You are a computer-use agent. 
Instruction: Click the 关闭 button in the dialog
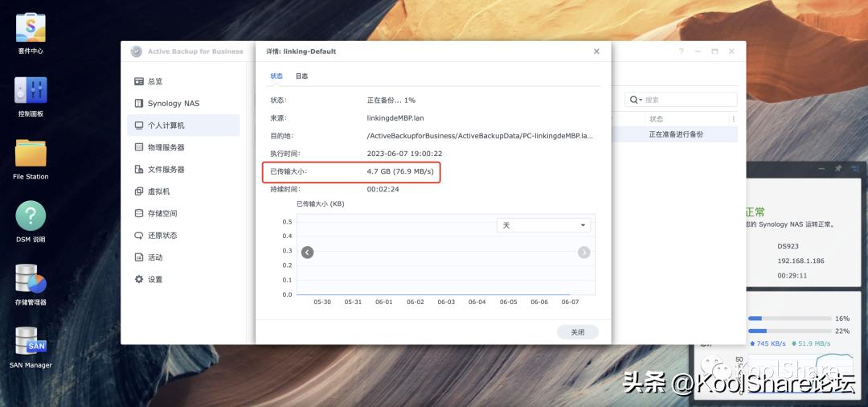point(577,332)
